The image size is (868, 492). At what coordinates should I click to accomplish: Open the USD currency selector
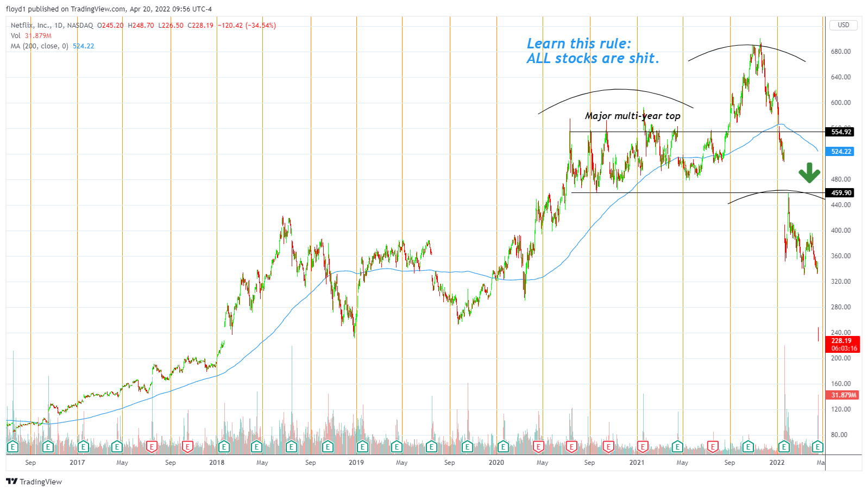843,25
